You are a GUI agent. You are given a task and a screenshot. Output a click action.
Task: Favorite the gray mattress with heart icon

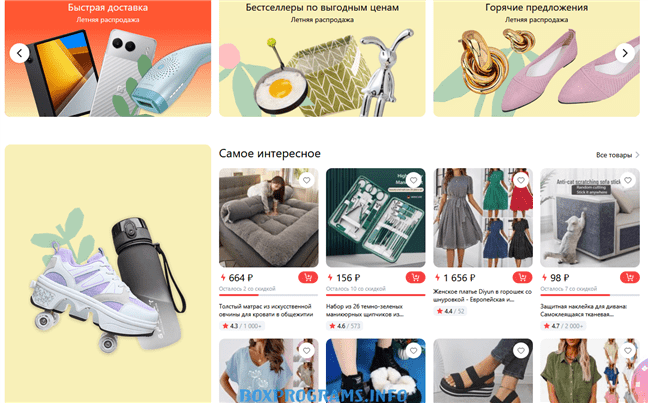(306, 180)
